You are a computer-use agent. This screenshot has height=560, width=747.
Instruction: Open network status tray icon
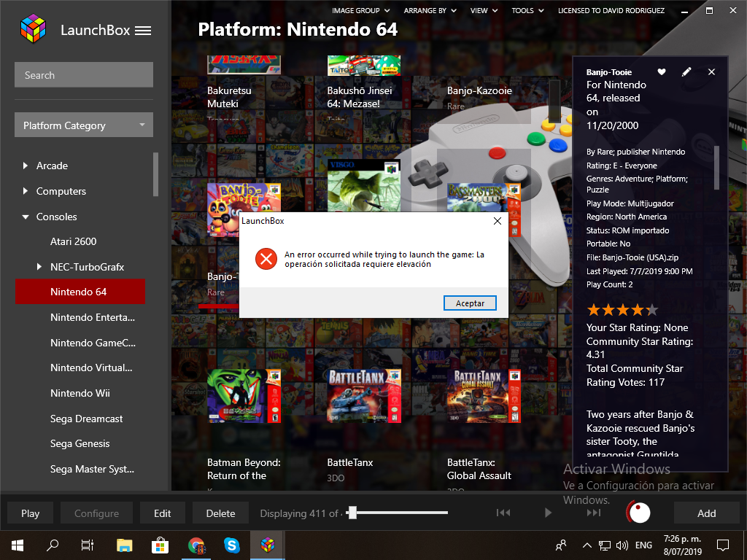click(x=605, y=545)
